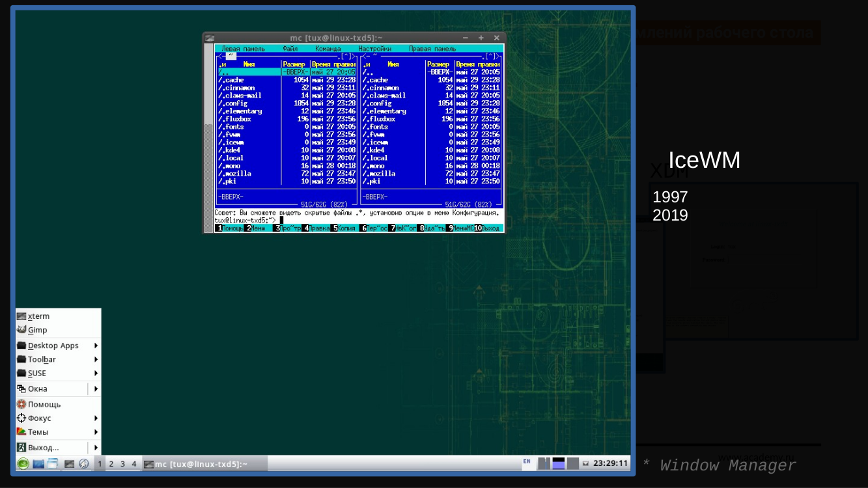Open the Левая панель menu in mc
The width and height of the screenshot is (868, 488).
243,49
